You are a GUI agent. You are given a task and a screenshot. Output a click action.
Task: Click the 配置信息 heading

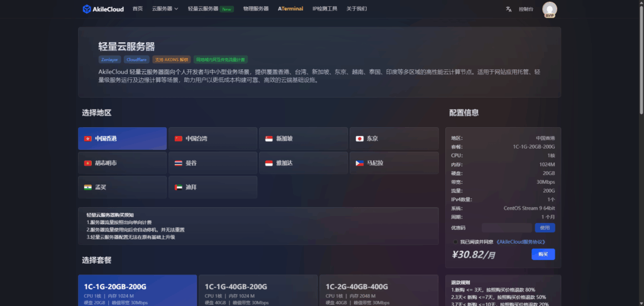[x=464, y=113]
